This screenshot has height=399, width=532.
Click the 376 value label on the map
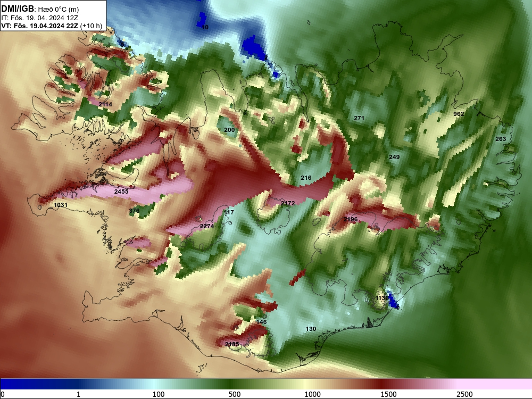coord(135,211)
